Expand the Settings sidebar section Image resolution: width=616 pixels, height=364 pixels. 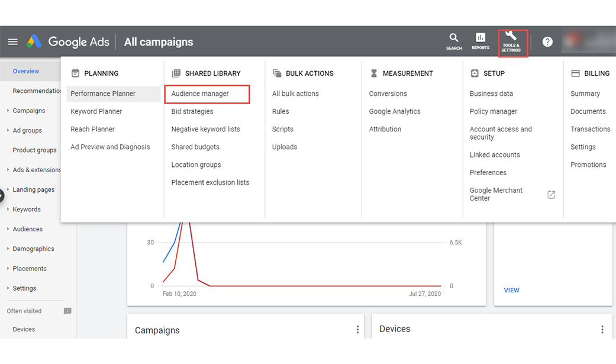click(x=8, y=288)
